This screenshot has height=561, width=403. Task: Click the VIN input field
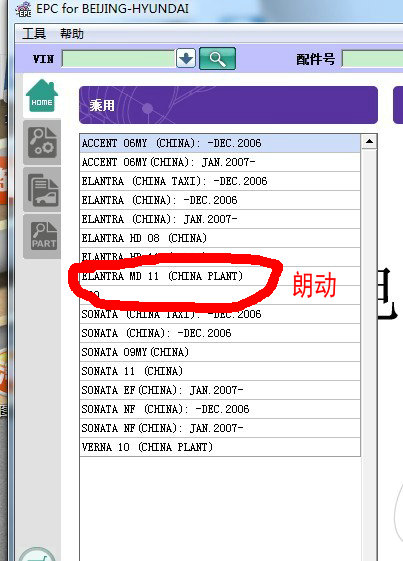[x=118, y=59]
